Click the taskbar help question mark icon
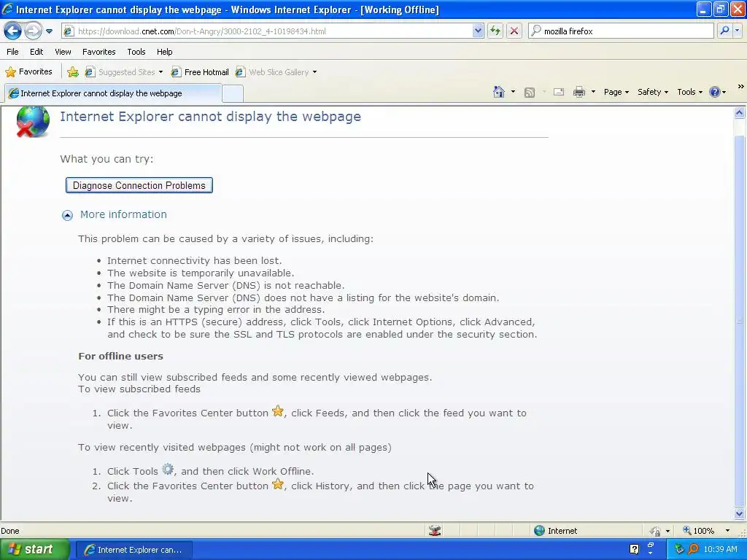This screenshot has width=747, height=560. (x=634, y=550)
